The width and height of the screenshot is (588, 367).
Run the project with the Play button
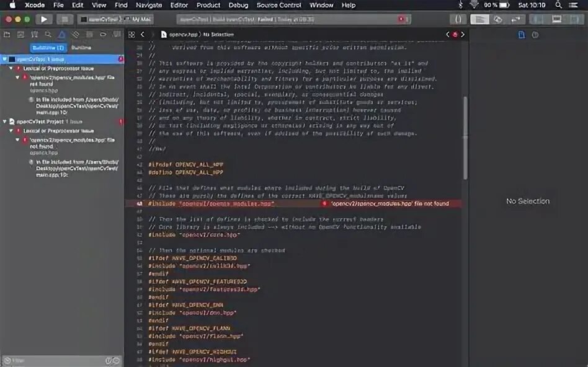point(44,19)
